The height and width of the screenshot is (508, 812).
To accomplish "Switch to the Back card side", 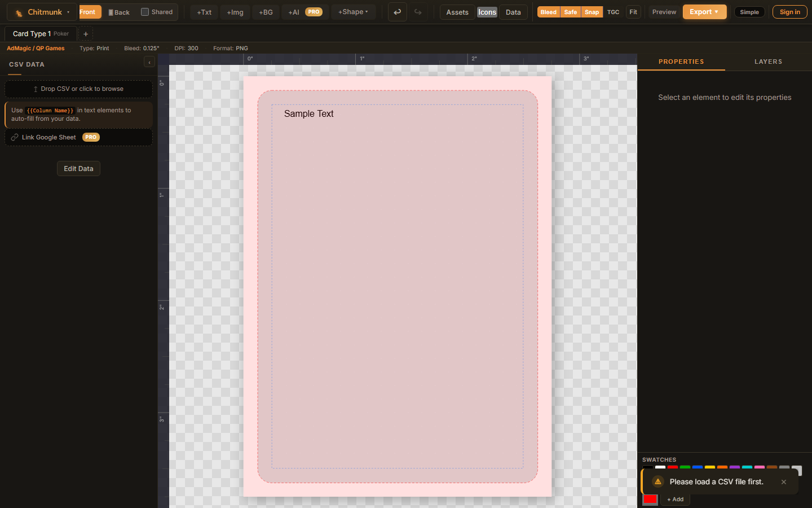I will (119, 12).
